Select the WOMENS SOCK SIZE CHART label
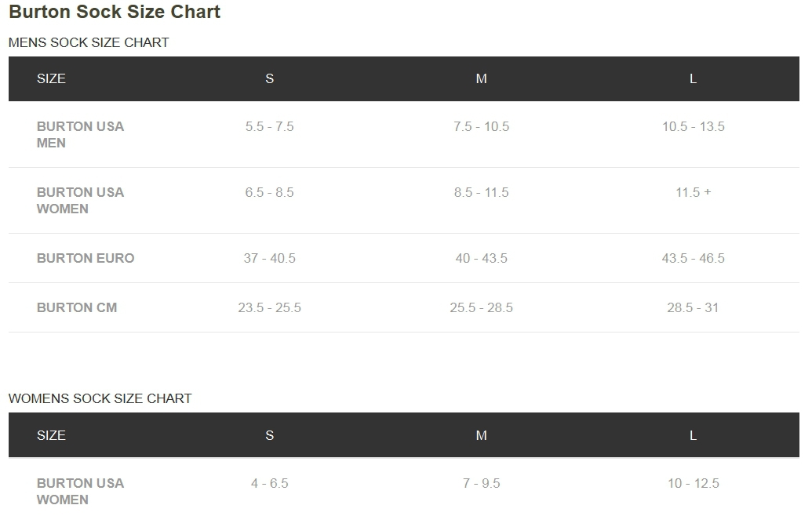 click(x=100, y=398)
